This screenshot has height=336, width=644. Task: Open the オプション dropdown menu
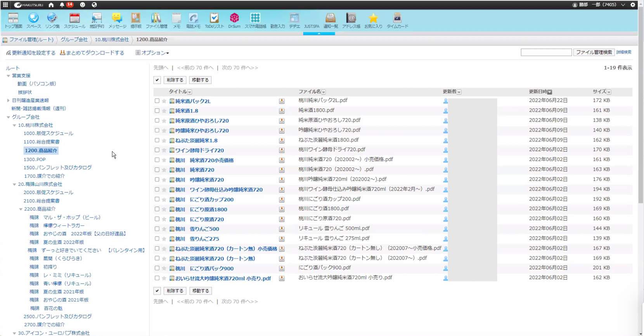point(152,53)
